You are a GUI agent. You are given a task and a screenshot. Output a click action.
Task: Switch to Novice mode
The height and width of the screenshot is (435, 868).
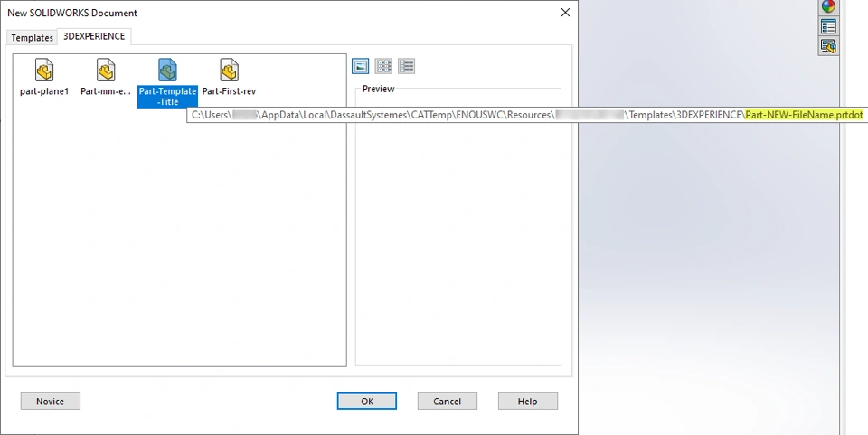(x=51, y=402)
